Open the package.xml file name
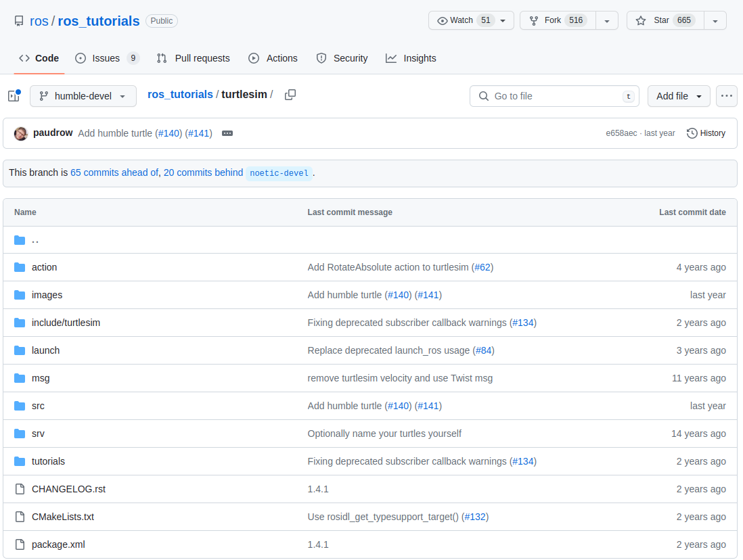This screenshot has width=743, height=560. pos(58,544)
